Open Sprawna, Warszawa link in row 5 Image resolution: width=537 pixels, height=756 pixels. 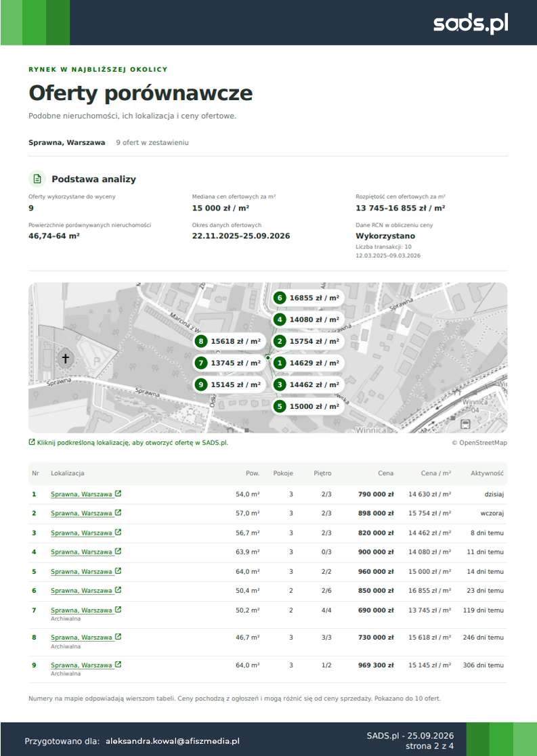coord(81,571)
